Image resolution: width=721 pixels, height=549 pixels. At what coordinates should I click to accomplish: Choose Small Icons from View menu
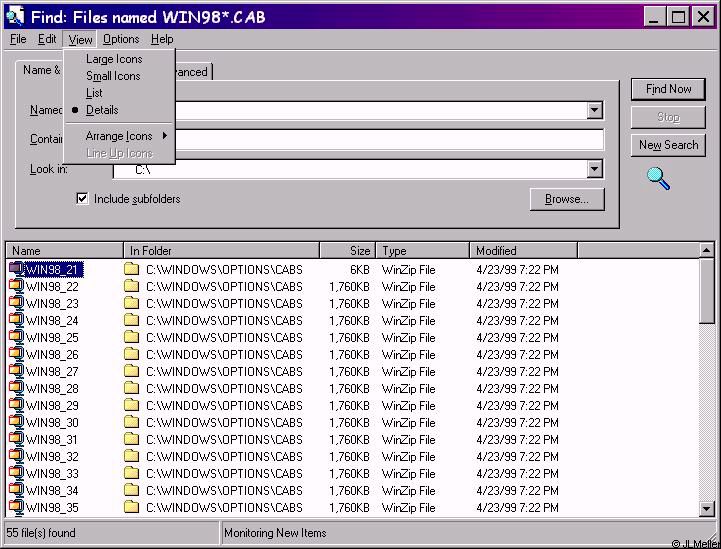(113, 76)
